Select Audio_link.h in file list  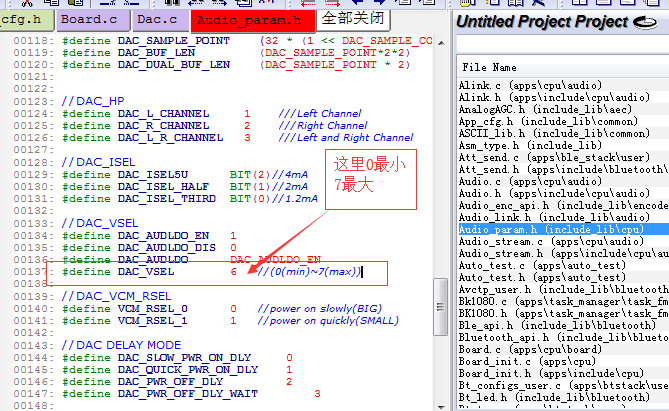coord(554,217)
